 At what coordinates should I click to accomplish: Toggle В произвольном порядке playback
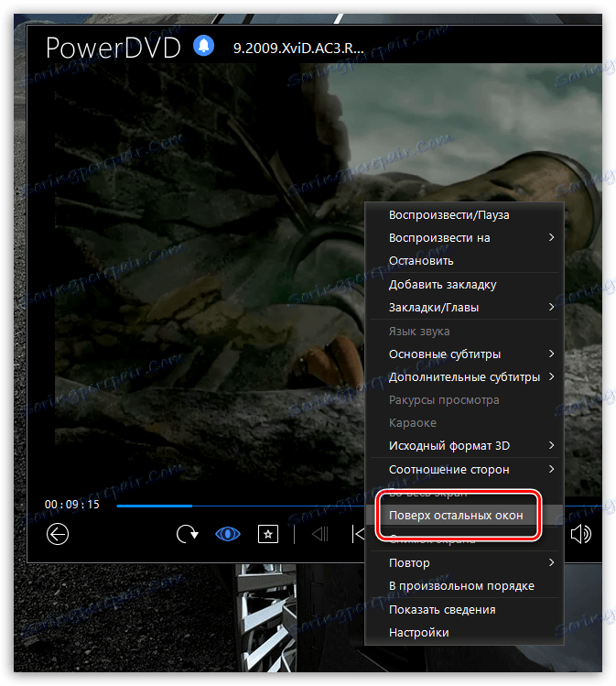(x=464, y=586)
